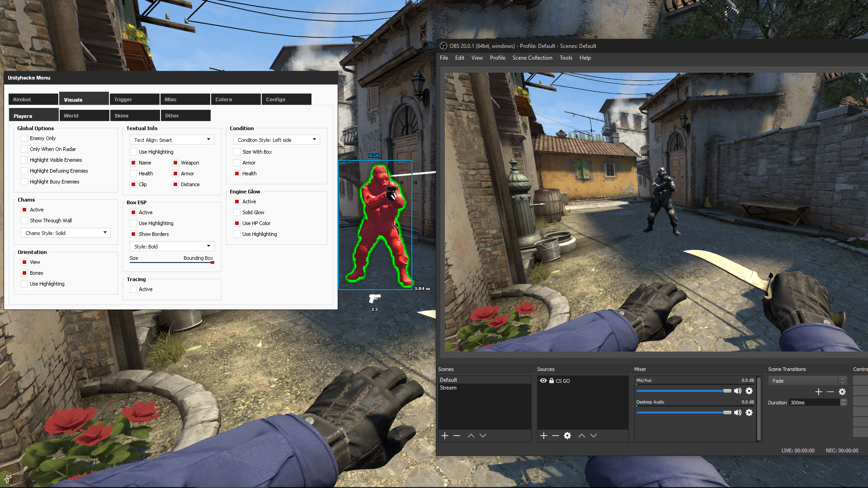Open the World sub-tab
The height and width of the screenshot is (488, 868).
click(x=84, y=116)
